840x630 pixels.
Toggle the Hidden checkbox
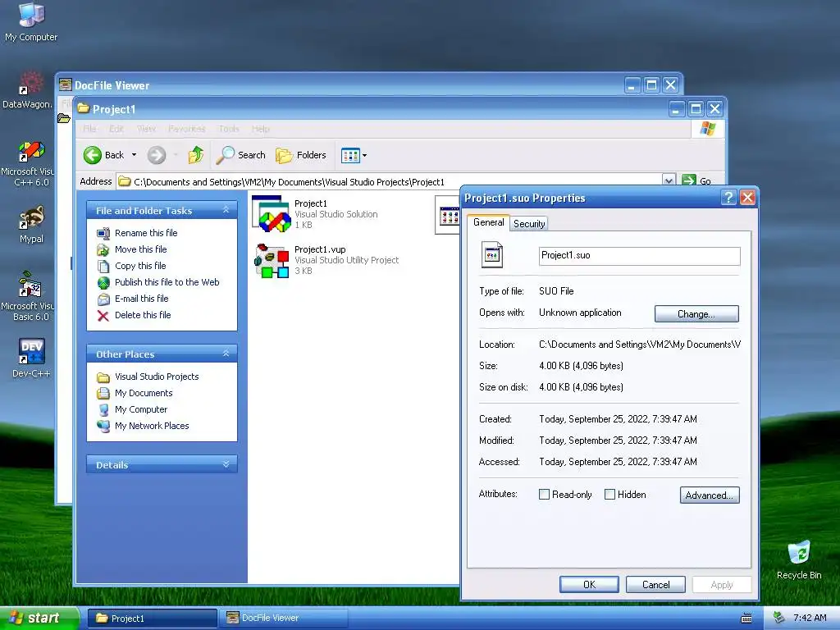[609, 495]
